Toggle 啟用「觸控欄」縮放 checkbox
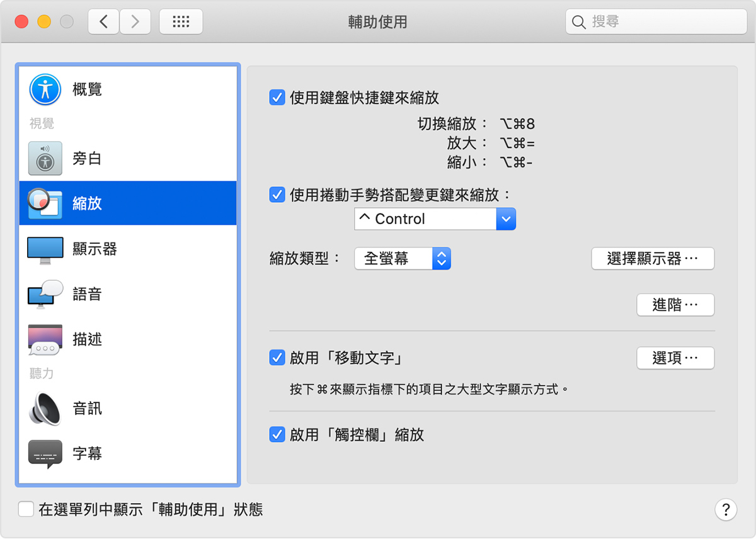 coord(277,434)
